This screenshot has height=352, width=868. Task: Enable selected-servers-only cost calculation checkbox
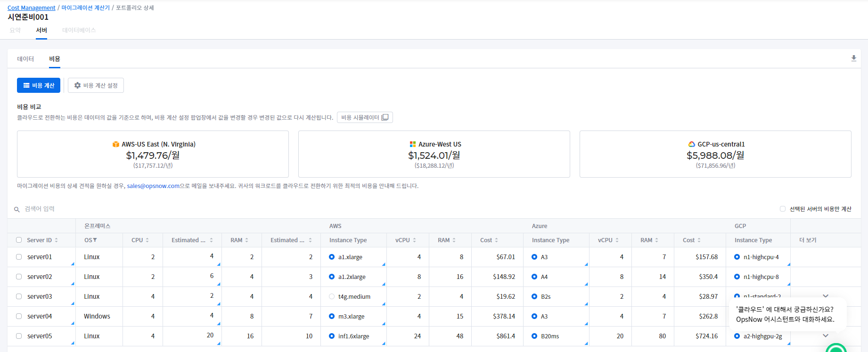[783, 209]
